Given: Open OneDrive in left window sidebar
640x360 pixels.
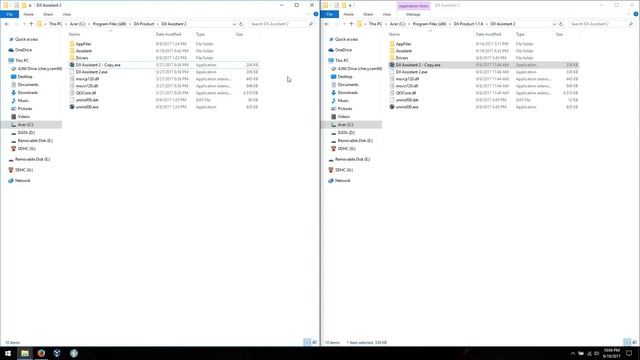Looking at the screenshot, I should [x=23, y=50].
